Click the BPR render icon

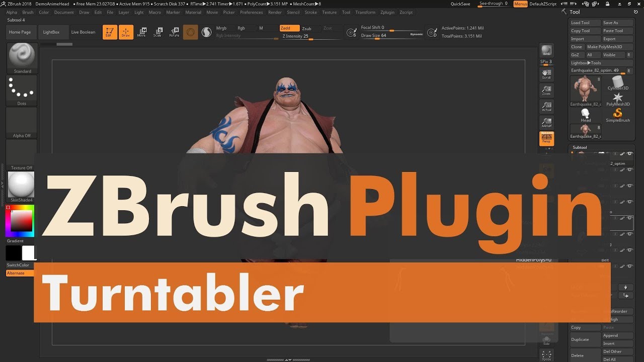pos(546,50)
